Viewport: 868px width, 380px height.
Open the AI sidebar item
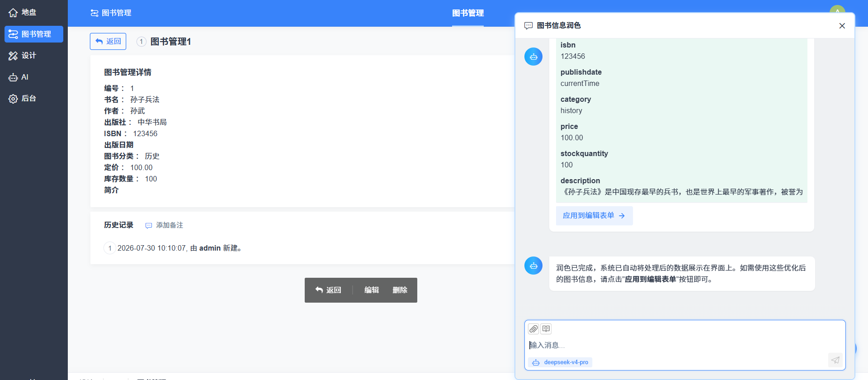[34, 77]
